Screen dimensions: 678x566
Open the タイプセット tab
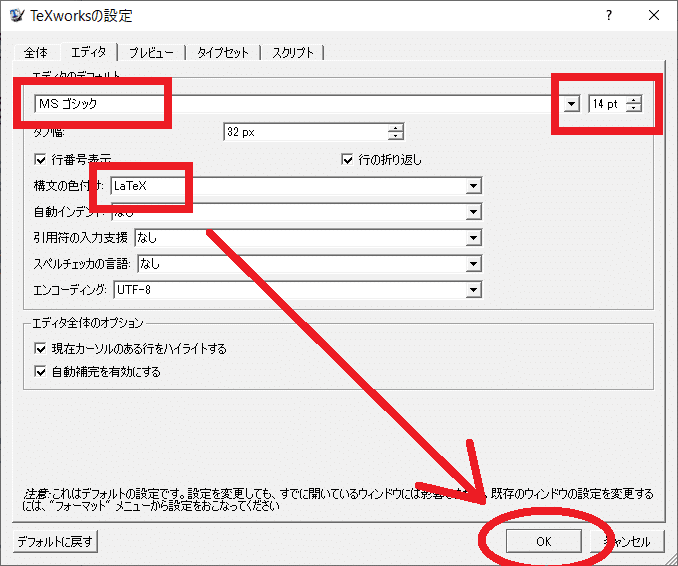(223, 53)
